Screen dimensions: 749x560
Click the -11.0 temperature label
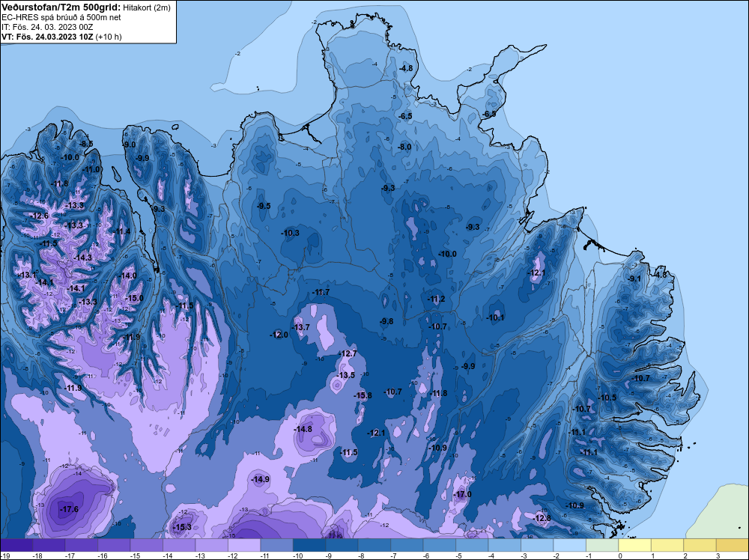pyautogui.click(x=91, y=169)
